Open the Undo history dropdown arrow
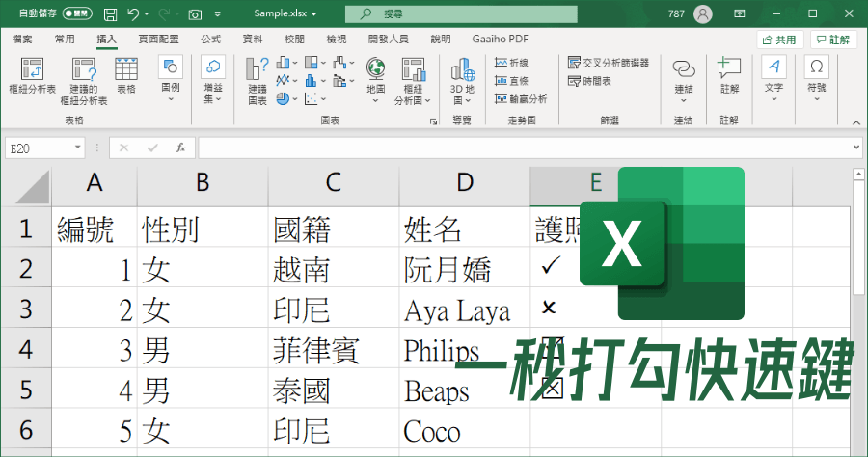 tap(147, 13)
